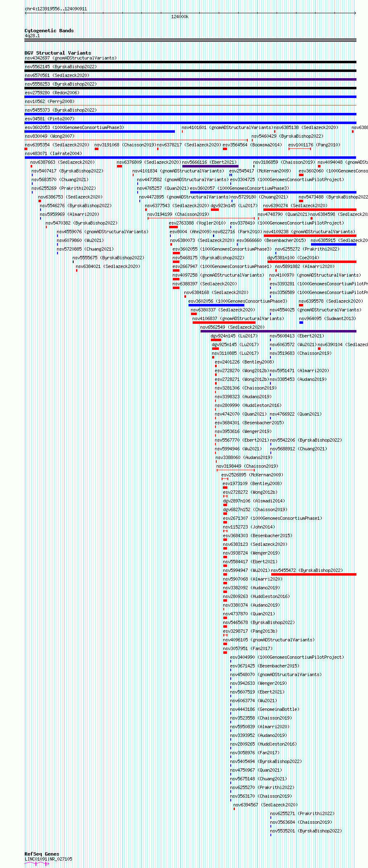Select the 4q28.1 cytogenetic band bar
368x868 pixels.
[190, 40]
